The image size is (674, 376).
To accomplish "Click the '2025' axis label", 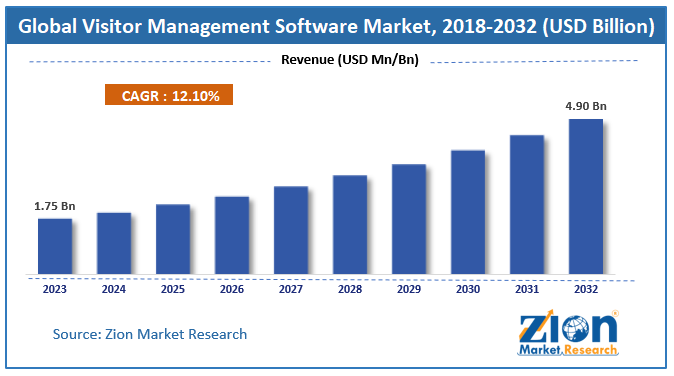I will (173, 289).
